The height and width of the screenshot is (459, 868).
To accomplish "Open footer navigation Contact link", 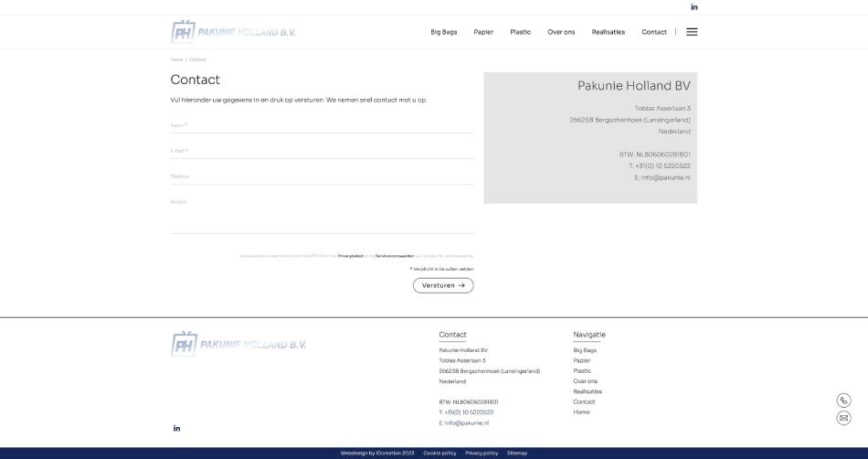I will [x=584, y=402].
